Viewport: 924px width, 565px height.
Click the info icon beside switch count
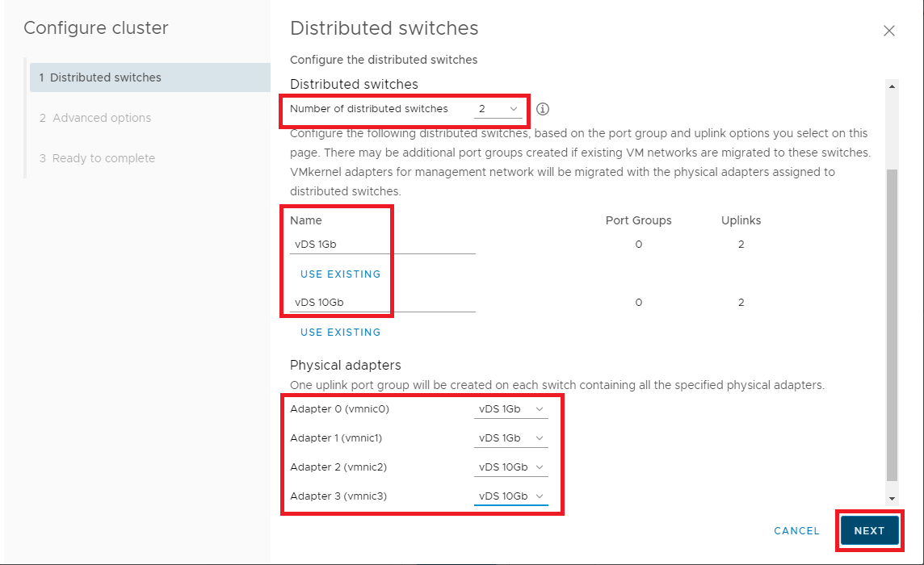point(543,109)
